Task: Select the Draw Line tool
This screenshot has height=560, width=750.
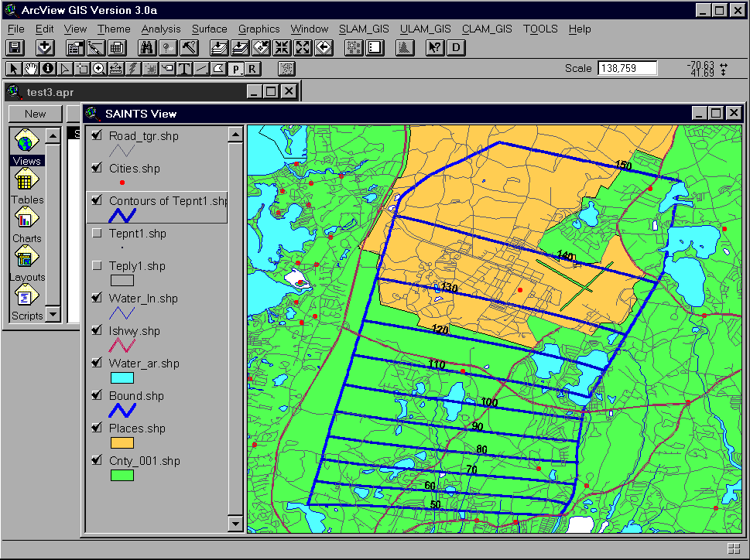Action: click(201, 69)
